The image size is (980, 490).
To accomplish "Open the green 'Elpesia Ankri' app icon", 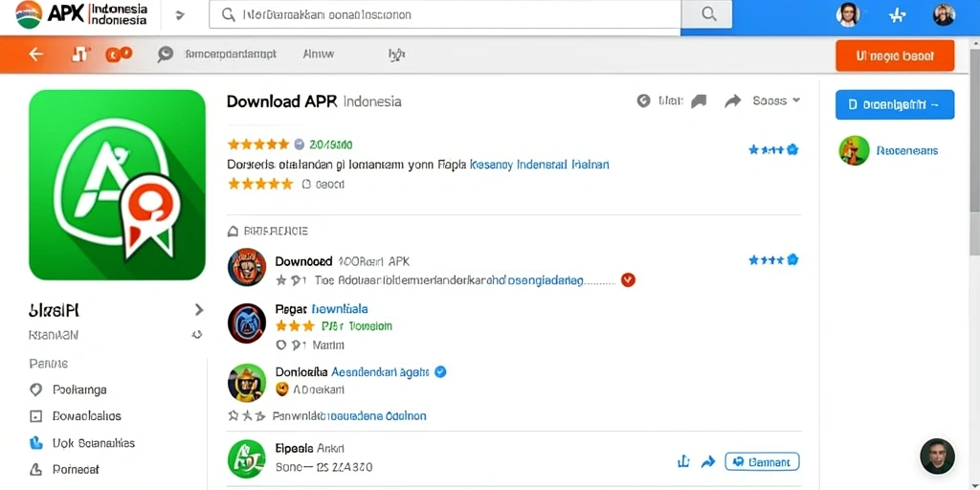I will tap(247, 459).
